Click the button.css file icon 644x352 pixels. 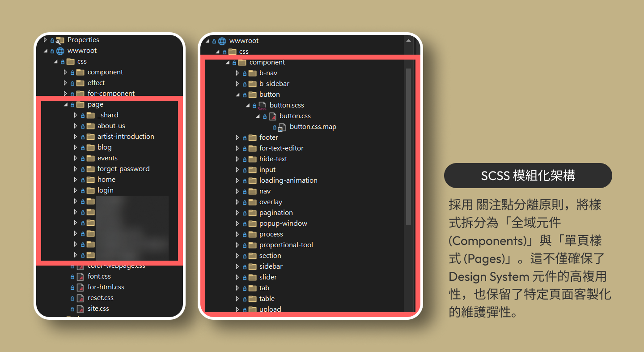(272, 116)
